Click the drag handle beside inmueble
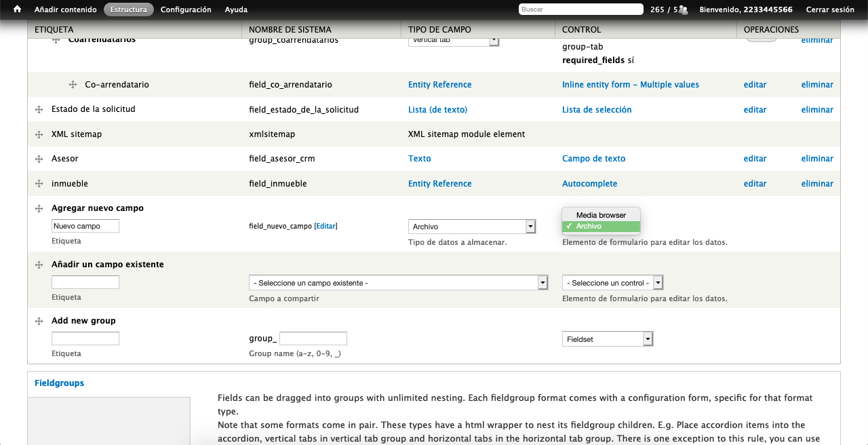Screen dimensions: 868x445 pos(39,184)
